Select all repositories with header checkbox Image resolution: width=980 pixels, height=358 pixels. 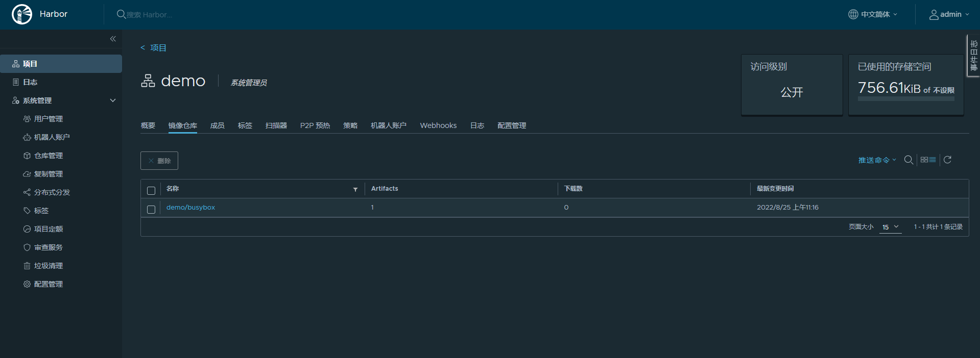(x=151, y=190)
